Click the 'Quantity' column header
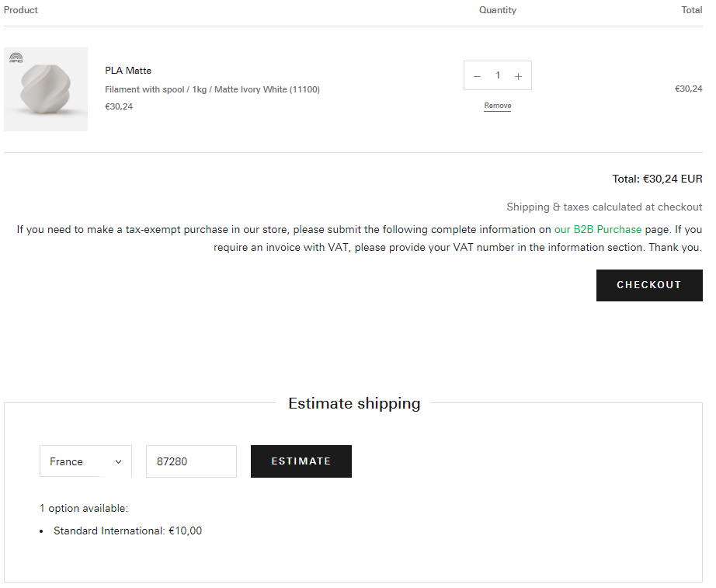716x588 pixels. [497, 10]
